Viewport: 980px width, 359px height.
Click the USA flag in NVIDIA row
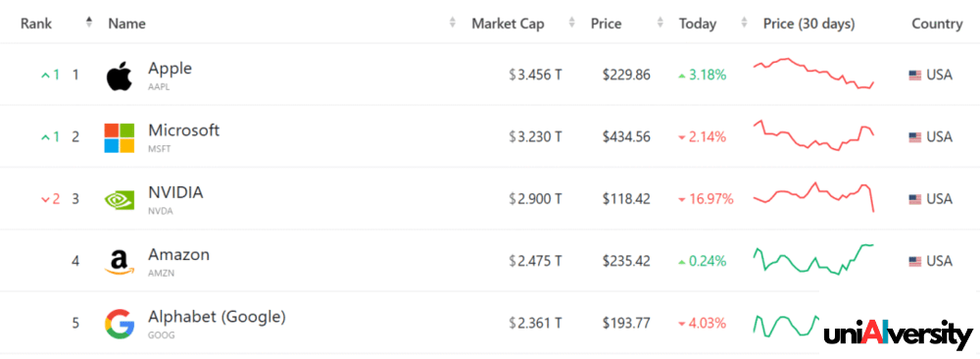pos(915,199)
